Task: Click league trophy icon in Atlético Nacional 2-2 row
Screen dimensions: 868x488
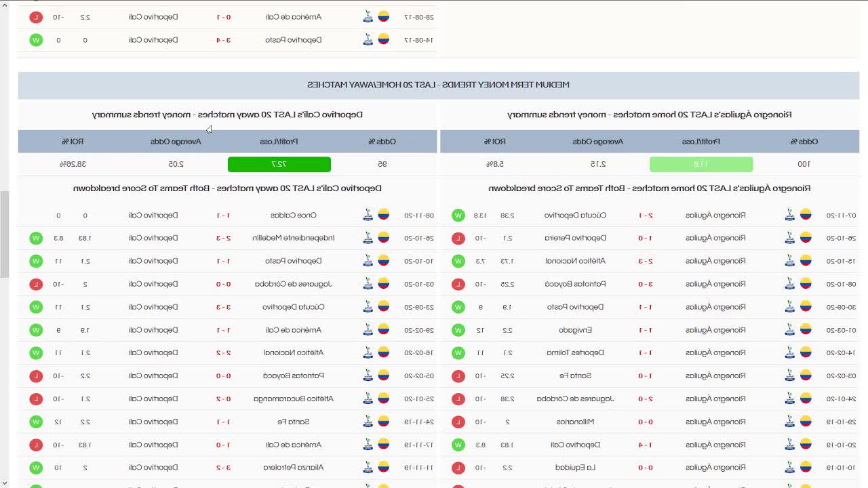Action: pos(368,352)
